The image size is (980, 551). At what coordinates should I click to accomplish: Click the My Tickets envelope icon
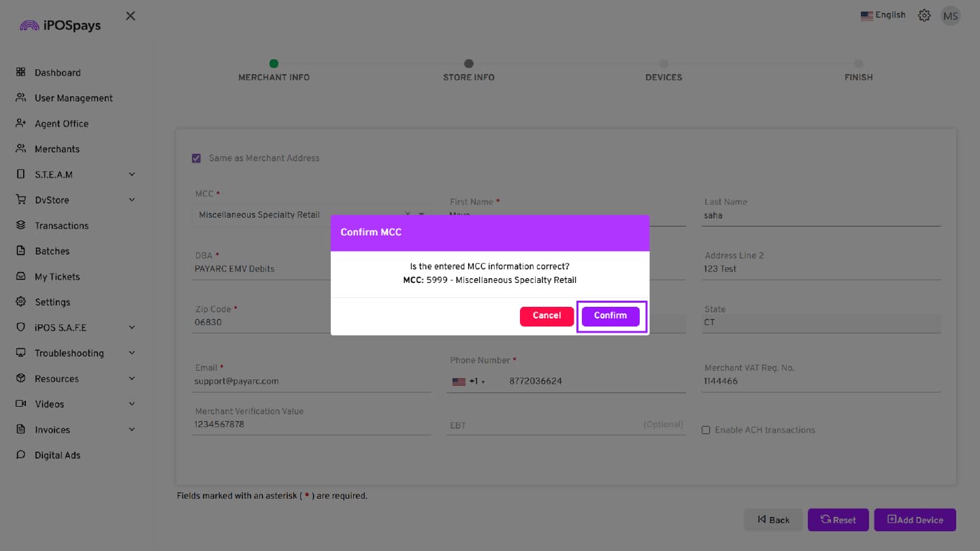tap(20, 277)
